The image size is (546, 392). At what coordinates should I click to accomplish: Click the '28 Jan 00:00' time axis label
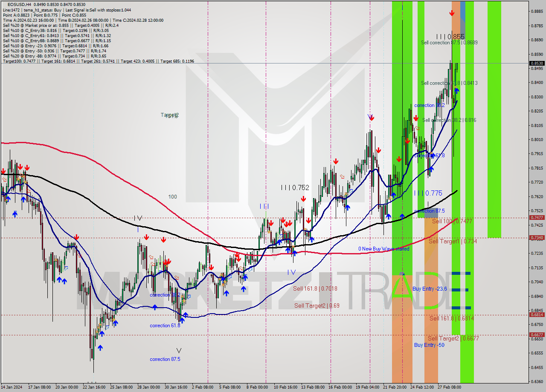149,387
